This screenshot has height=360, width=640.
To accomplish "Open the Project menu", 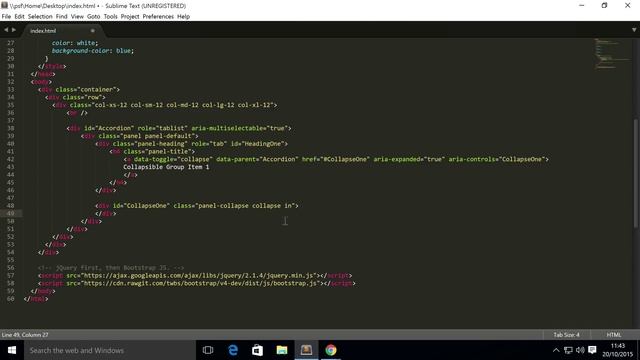I will (130, 17).
